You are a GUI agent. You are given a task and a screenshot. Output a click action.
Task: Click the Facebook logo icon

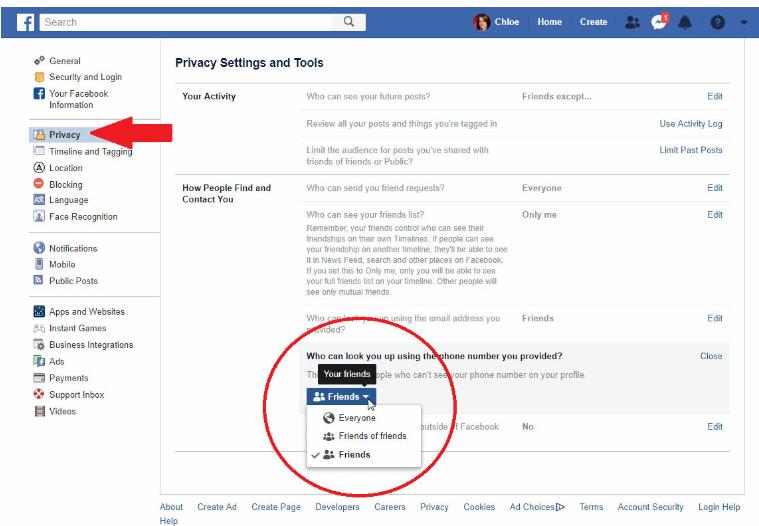(x=25, y=22)
